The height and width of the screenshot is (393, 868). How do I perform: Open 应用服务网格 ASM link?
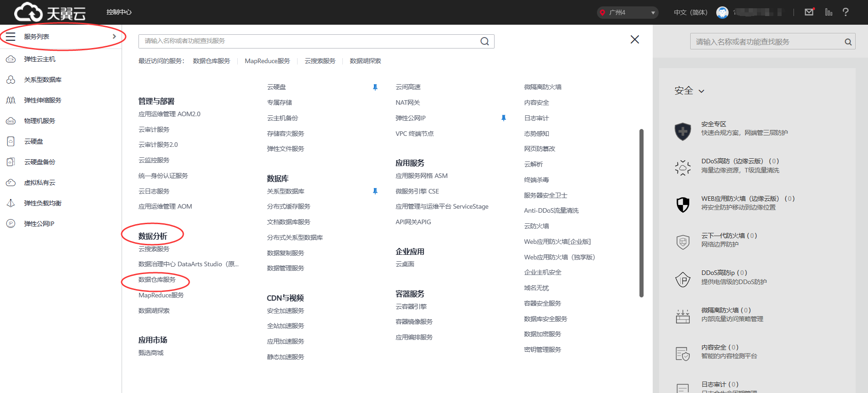421,176
